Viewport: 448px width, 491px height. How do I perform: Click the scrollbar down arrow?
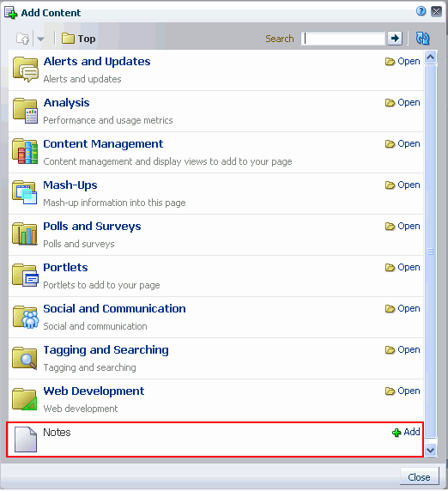click(x=431, y=450)
